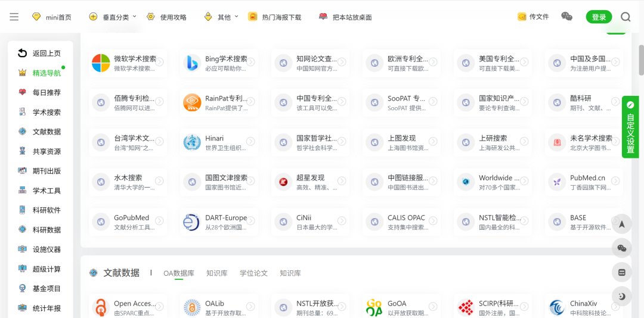Click the search magnifier icon in header
Screen dimensions: 644x318
[x=626, y=17]
